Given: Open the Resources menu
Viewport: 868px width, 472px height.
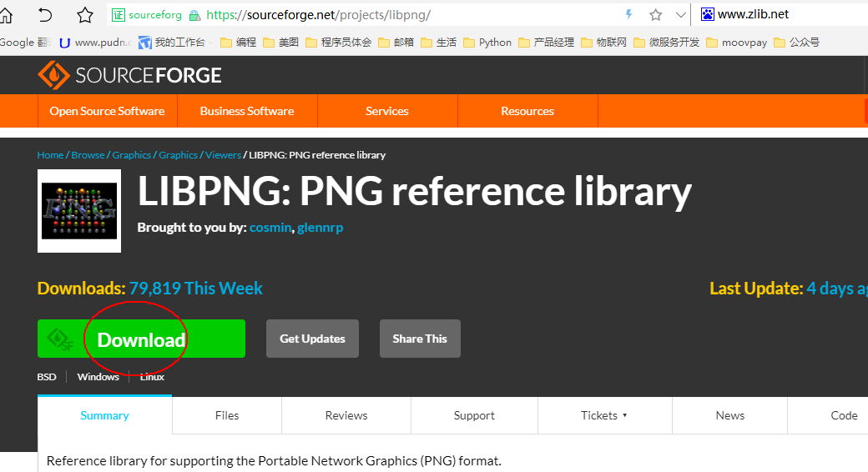Looking at the screenshot, I should pos(527,111).
